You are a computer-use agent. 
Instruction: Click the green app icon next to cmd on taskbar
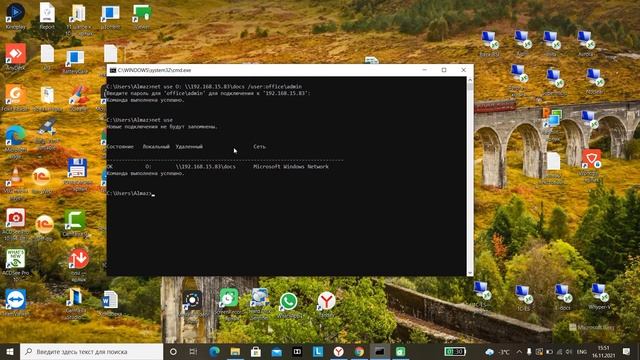coord(400,351)
